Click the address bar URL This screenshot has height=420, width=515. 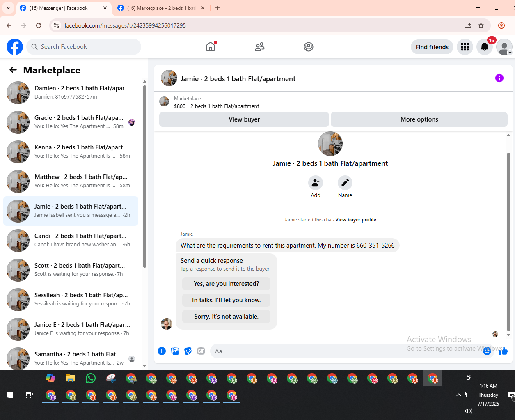(125, 25)
